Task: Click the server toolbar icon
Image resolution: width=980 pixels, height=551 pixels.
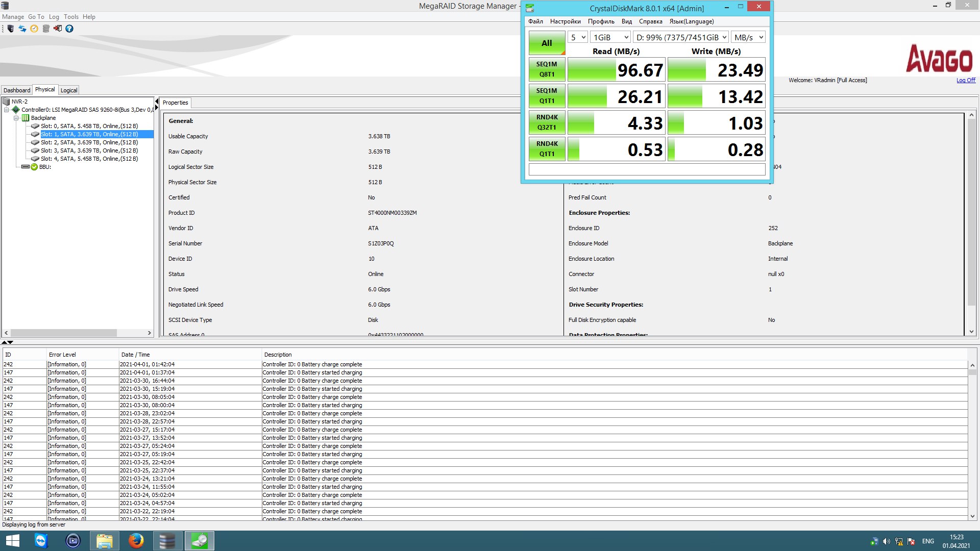Action: tap(10, 29)
